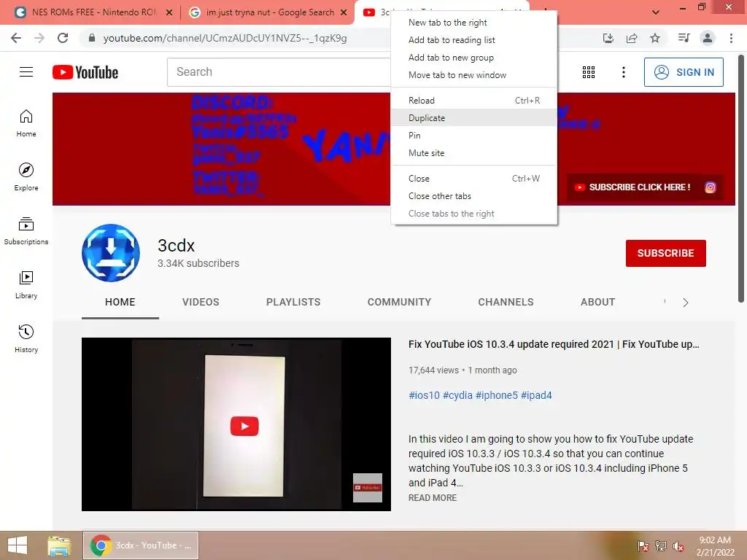This screenshot has width=747, height=560.
Task: Bookmark this page with the star icon
Action: (x=655, y=38)
